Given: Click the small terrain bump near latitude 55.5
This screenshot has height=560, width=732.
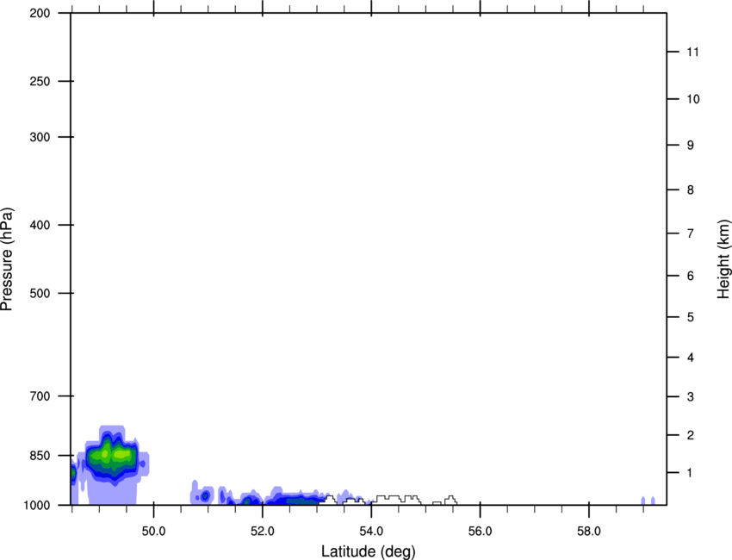Looking at the screenshot, I should pyautogui.click(x=450, y=501).
